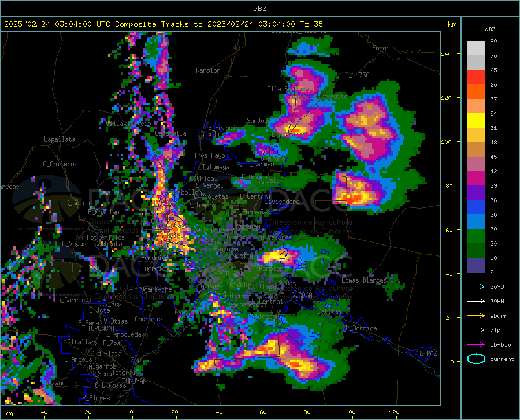Click the Tres_Mayo place label
The height and width of the screenshot is (420, 520).
[209, 155]
